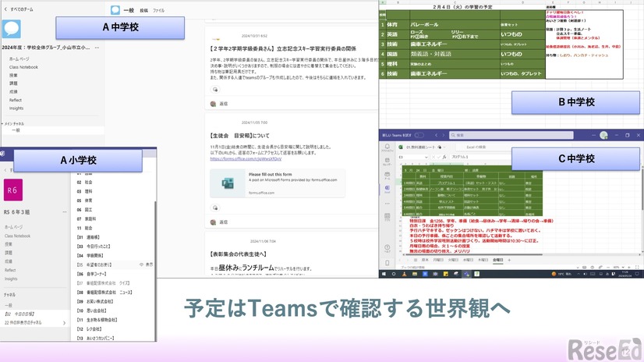The image size is (644, 362).
Task: Open Class Notebook in the A小学校 team menu
Action: pos(18,236)
